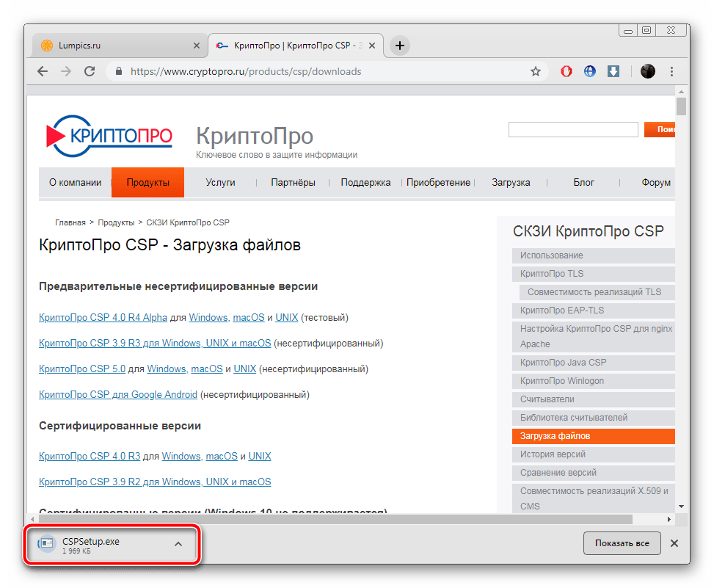Select Поддержка in the navigation bar

(x=365, y=183)
